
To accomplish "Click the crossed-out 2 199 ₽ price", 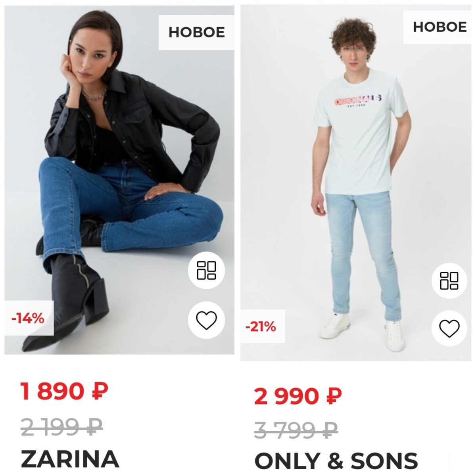I will click(61, 427).
